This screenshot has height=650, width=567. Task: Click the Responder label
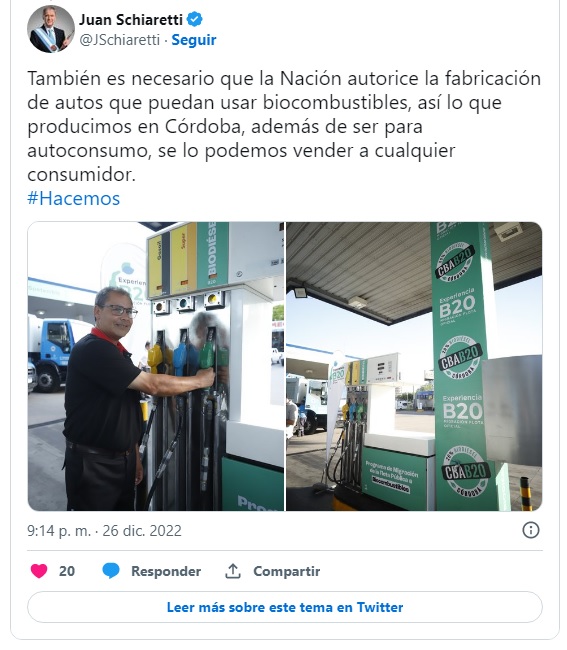pyautogui.click(x=166, y=571)
